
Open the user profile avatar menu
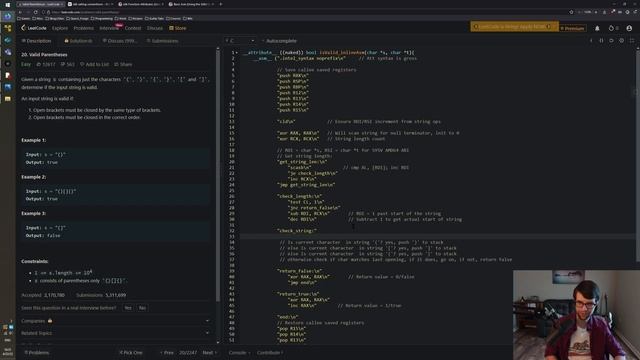click(629, 28)
